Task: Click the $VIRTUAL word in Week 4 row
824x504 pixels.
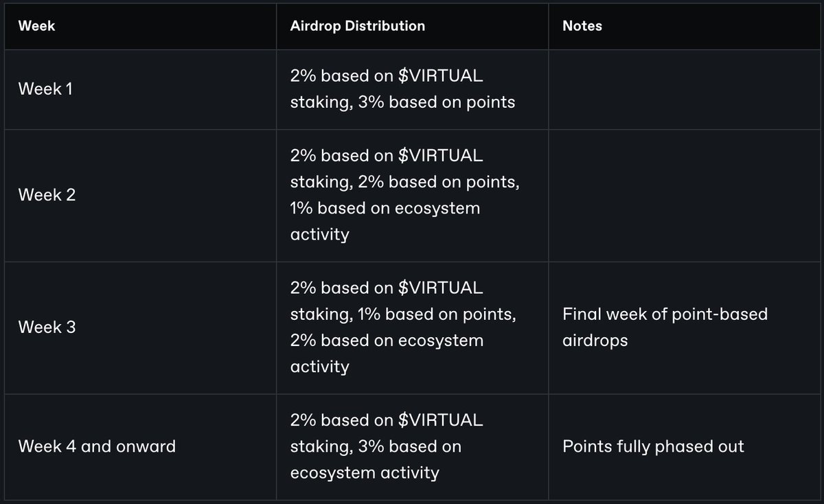Action: (x=441, y=420)
